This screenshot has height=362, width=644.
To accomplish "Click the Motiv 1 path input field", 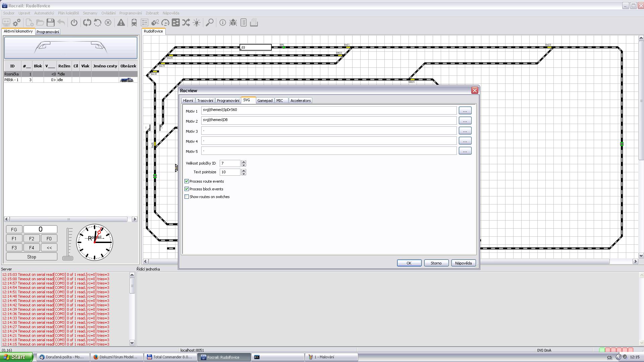I will point(329,110).
